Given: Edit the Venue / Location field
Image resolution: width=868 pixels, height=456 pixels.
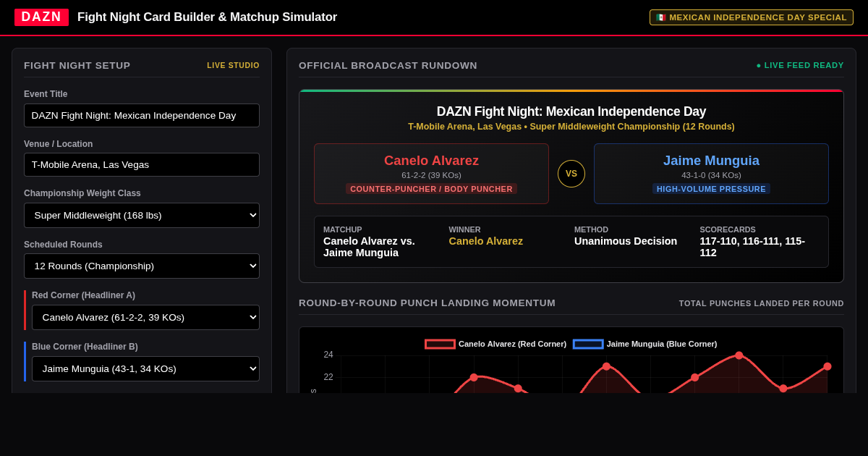Looking at the screenshot, I should [142, 164].
